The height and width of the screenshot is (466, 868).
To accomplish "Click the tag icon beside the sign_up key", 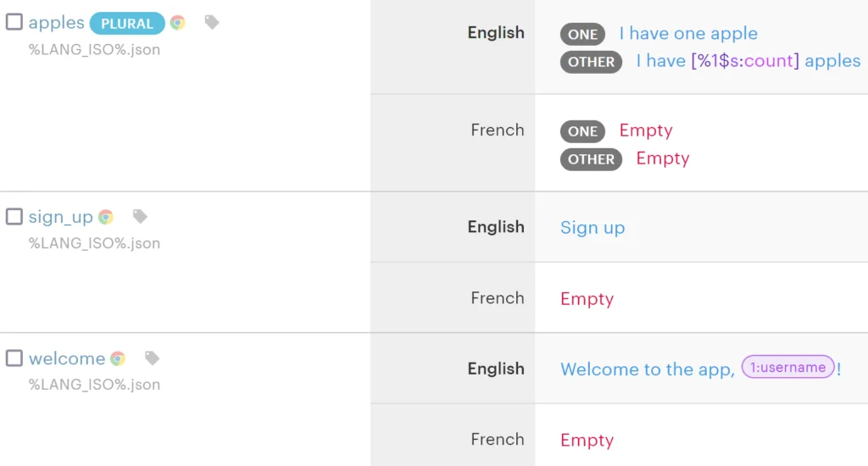I will click(141, 217).
